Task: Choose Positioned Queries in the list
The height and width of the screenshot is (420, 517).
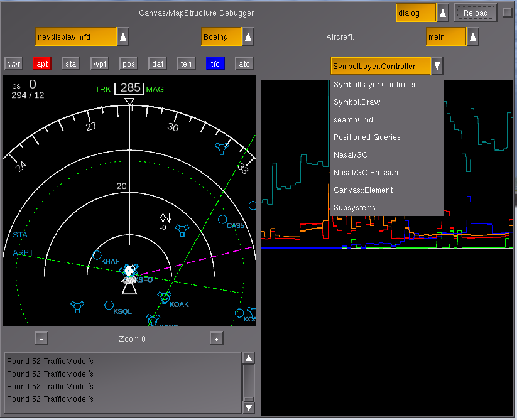Action: [x=387, y=137]
